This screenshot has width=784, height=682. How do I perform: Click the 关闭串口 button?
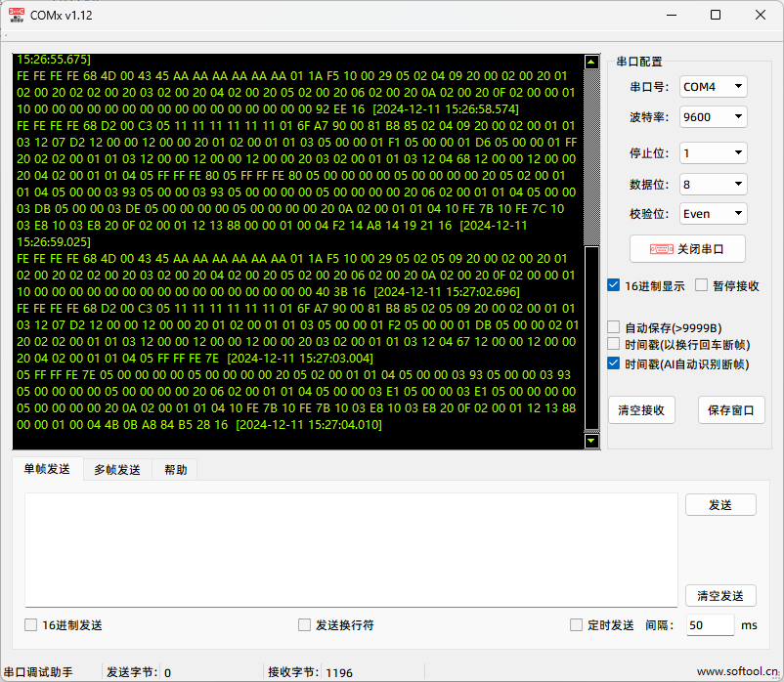point(687,249)
